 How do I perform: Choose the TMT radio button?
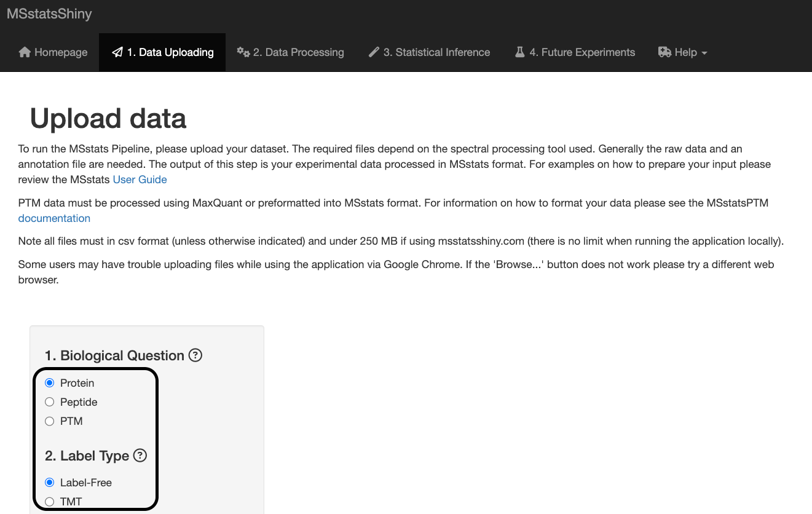pos(50,502)
